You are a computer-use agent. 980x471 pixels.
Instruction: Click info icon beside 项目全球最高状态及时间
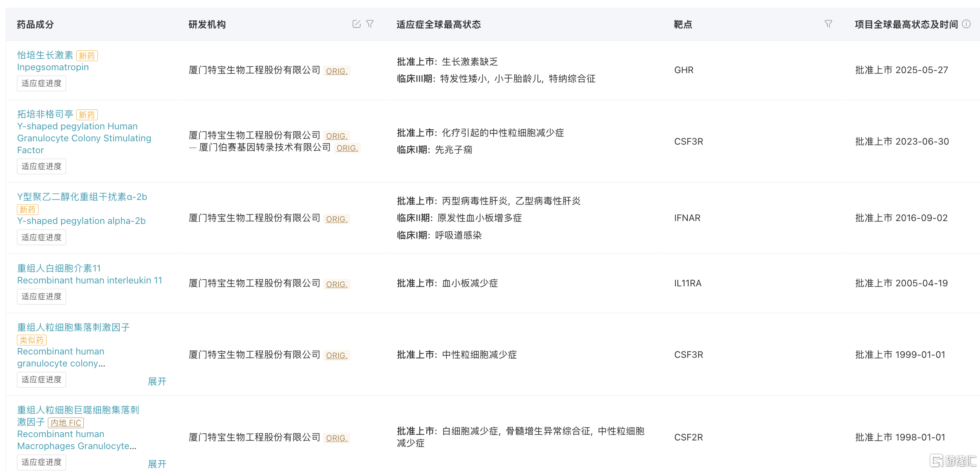point(966,24)
